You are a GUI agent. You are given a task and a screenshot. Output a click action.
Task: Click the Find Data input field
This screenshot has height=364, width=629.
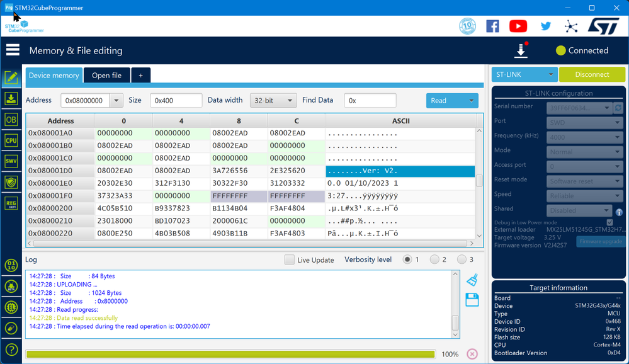coord(370,100)
